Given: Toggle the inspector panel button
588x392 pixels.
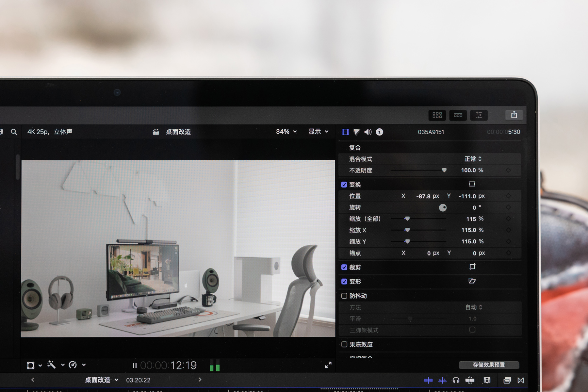Looking at the screenshot, I should pos(479,115).
